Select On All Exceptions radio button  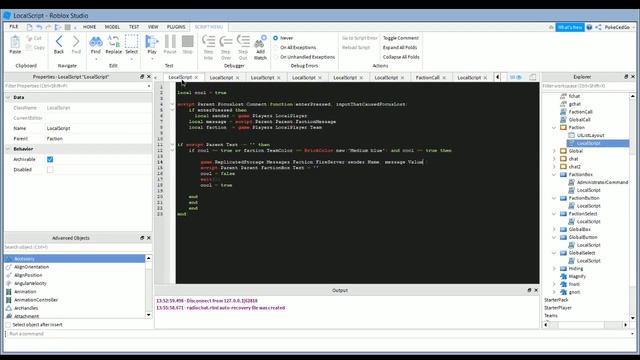pyautogui.click(x=276, y=47)
